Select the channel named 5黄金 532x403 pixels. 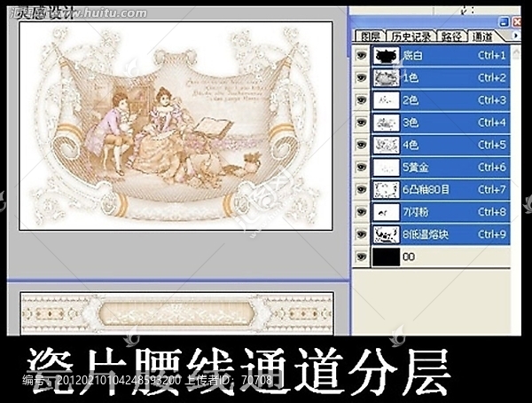click(x=416, y=167)
